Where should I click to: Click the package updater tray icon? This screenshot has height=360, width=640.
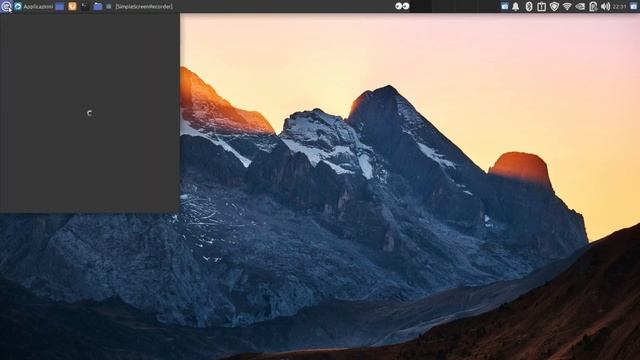click(x=541, y=7)
